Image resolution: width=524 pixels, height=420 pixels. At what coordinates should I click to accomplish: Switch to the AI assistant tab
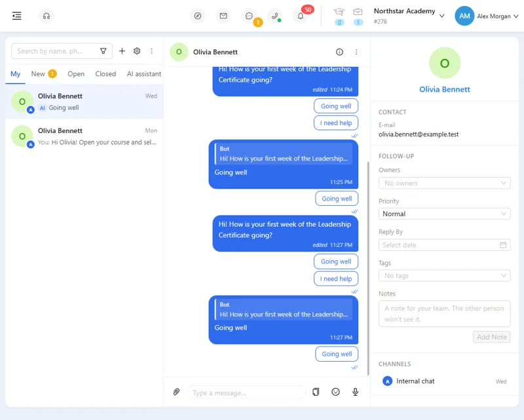coord(144,73)
